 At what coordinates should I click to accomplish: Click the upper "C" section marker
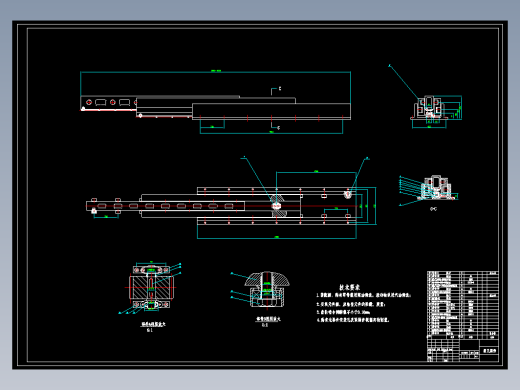tap(280, 88)
